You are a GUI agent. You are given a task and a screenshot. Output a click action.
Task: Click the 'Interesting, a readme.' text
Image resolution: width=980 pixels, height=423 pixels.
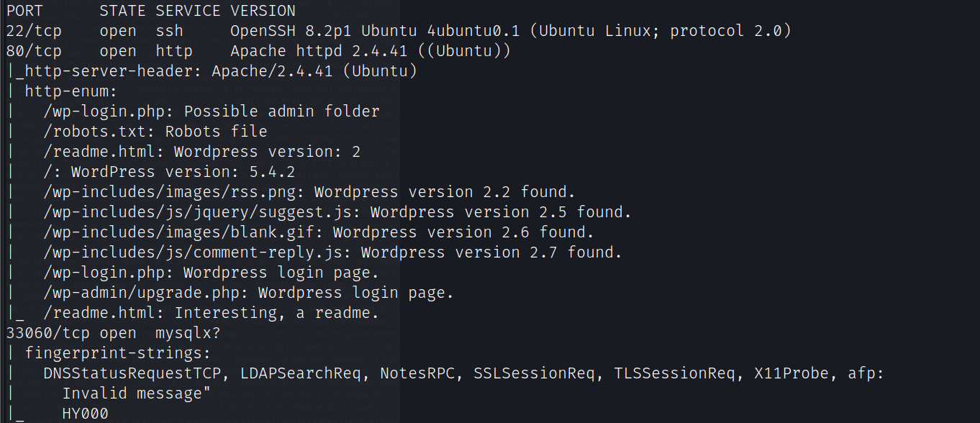[277, 313]
